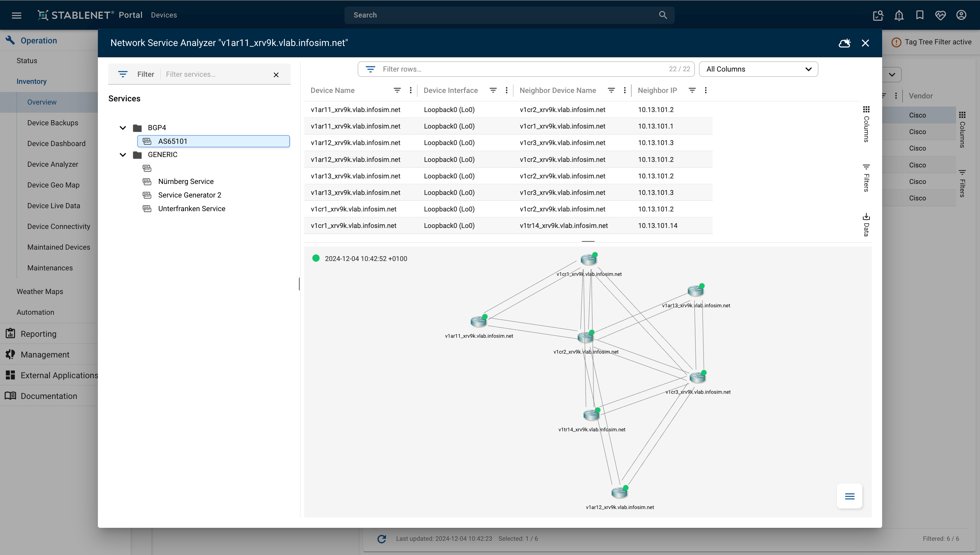Viewport: 980px width, 555px height.
Task: Open the topology map menu button
Action: point(849,496)
